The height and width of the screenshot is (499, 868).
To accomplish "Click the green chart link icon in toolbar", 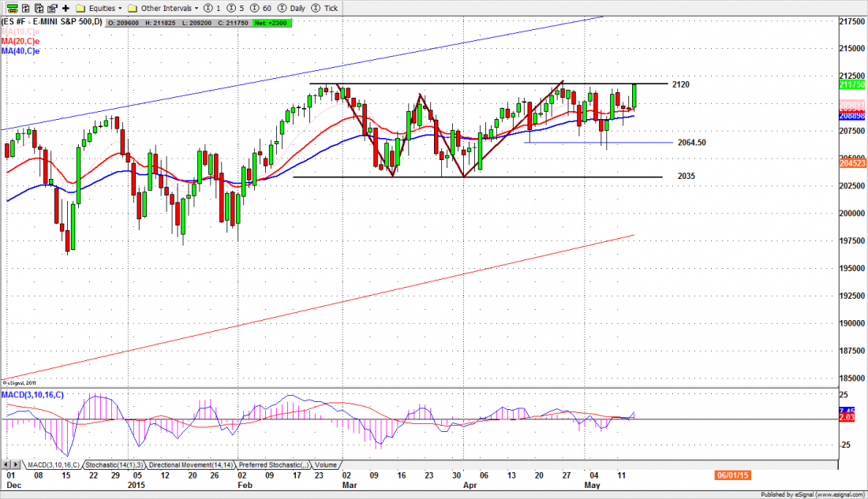I will tap(10, 8).
